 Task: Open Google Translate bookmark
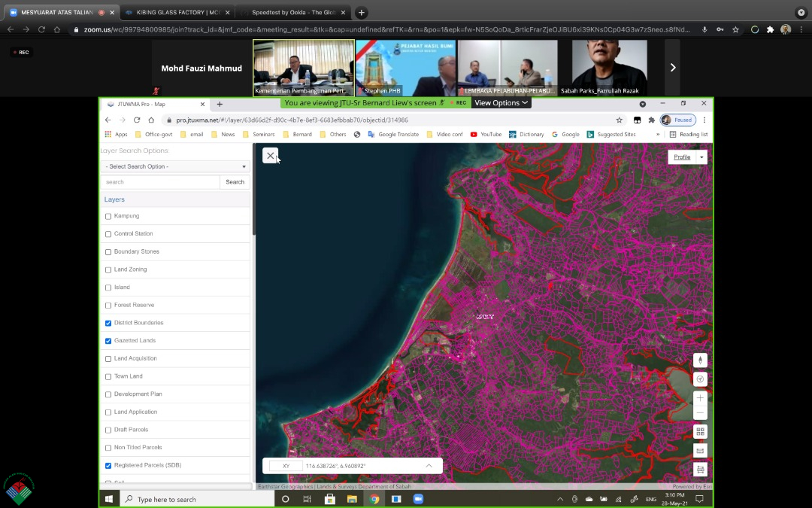393,134
